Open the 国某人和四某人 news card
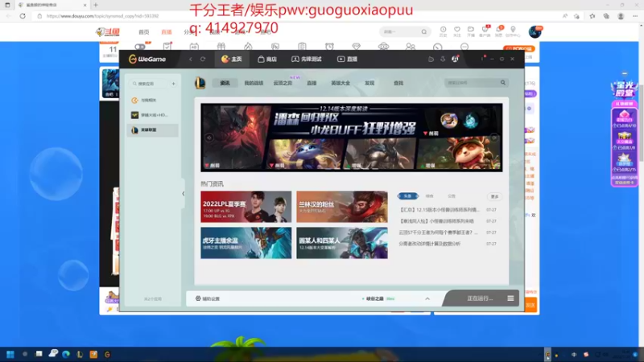The width and height of the screenshot is (644, 362). (x=341, y=243)
